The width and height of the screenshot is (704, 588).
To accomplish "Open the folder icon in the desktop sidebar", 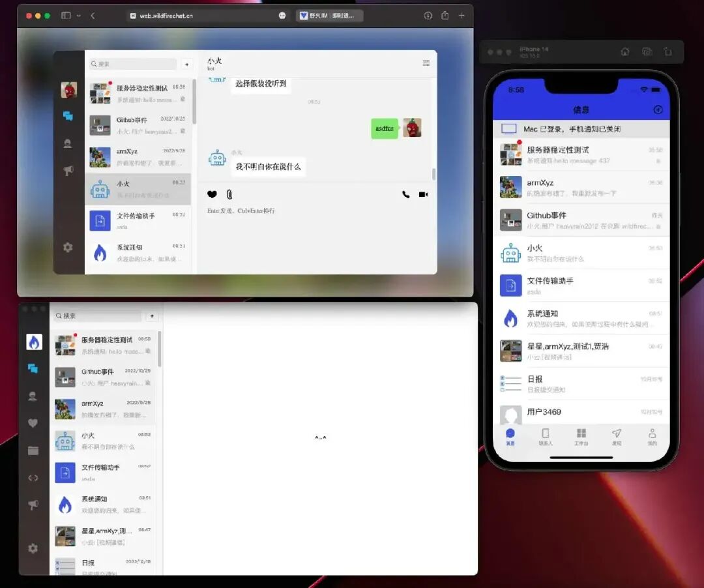I will pyautogui.click(x=33, y=450).
